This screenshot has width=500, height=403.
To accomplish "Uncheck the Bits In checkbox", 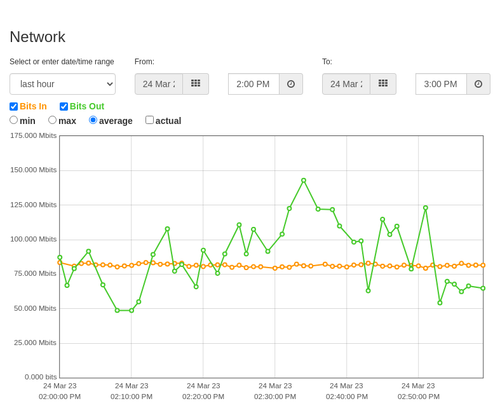I will (x=14, y=106).
